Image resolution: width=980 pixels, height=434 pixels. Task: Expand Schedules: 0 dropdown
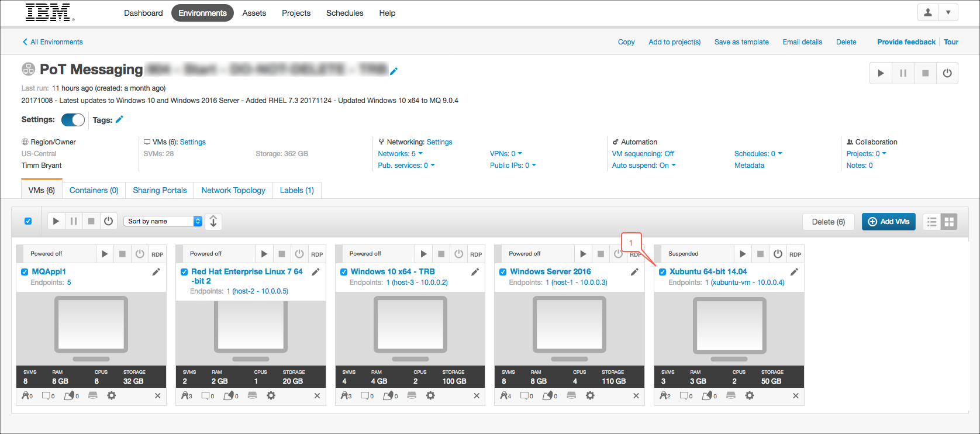coord(758,154)
